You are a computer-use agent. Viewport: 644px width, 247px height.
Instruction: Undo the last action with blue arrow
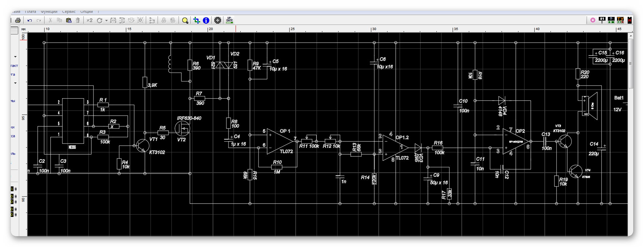30,20
